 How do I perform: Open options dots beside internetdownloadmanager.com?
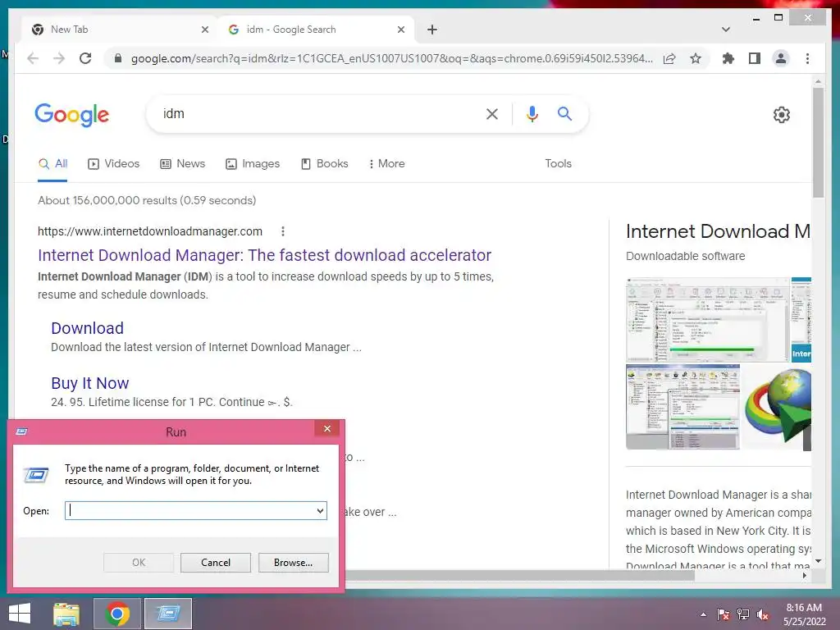pos(283,231)
